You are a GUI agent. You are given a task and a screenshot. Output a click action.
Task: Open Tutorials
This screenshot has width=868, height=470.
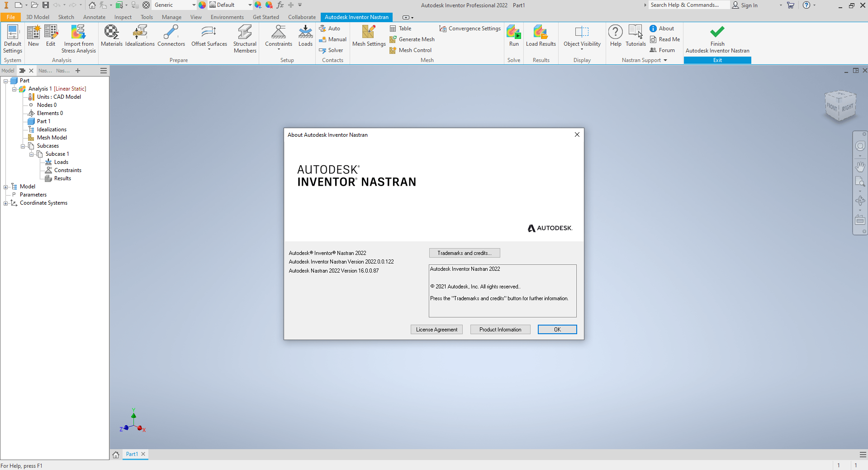coord(636,36)
